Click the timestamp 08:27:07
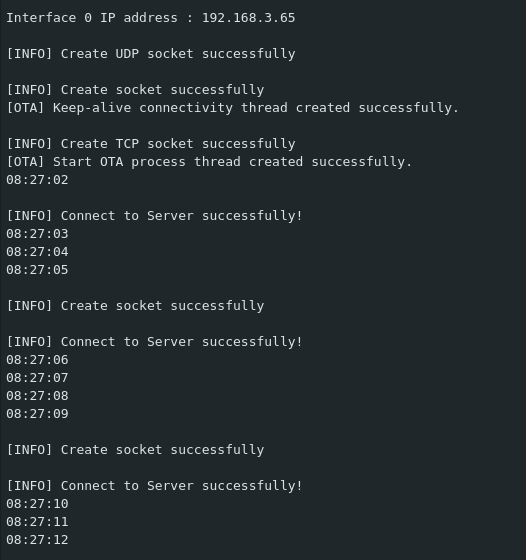 pos(37,378)
